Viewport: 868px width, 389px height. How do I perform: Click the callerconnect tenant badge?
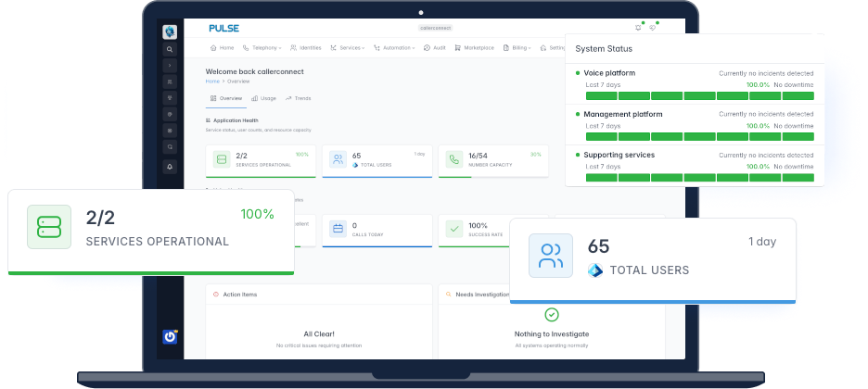[x=436, y=28]
